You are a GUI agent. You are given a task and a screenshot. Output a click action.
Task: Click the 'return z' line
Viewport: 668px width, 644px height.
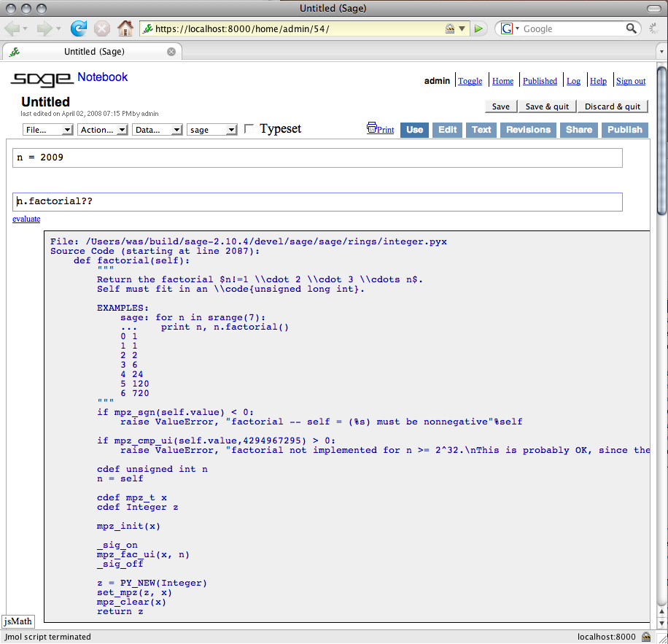[120, 612]
